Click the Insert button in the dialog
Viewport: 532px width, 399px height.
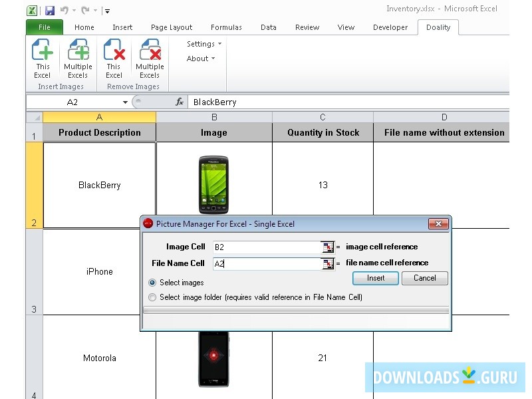click(375, 278)
